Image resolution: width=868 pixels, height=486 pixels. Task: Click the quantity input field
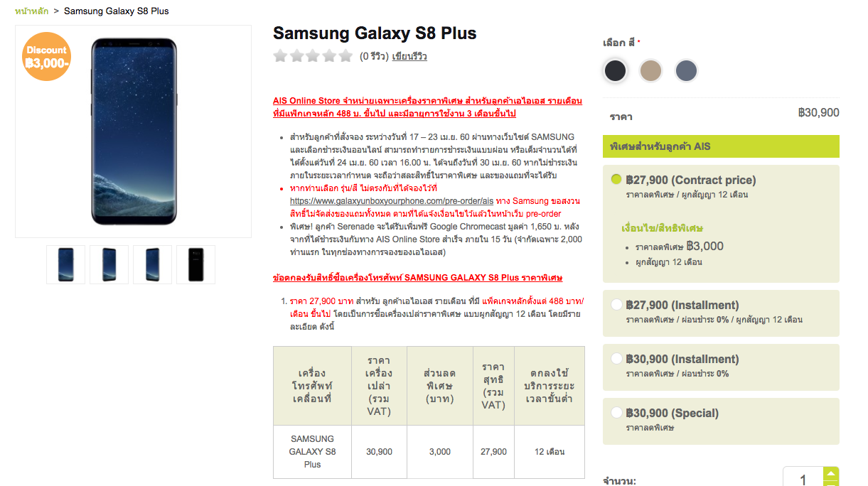(x=803, y=480)
